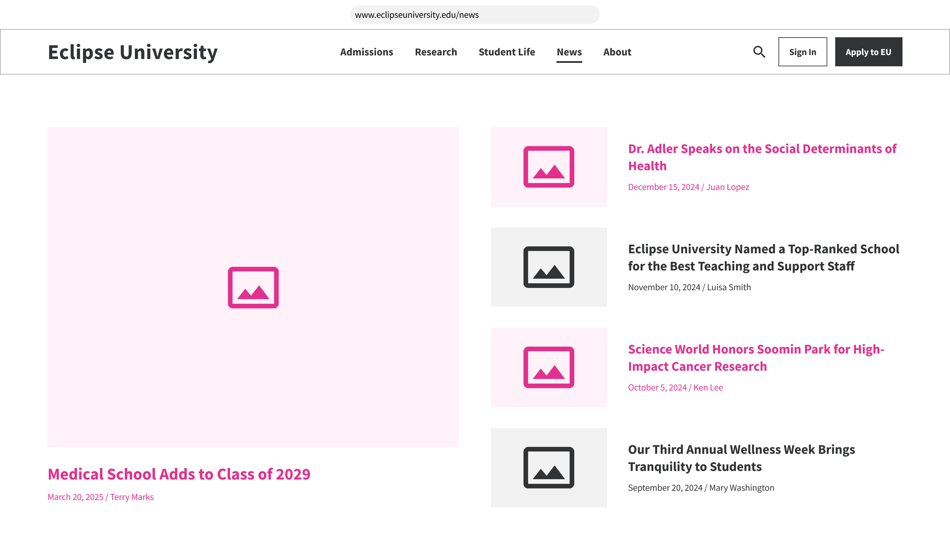Click the March 20, 2025 / Terry Marks byline

pyautogui.click(x=100, y=497)
